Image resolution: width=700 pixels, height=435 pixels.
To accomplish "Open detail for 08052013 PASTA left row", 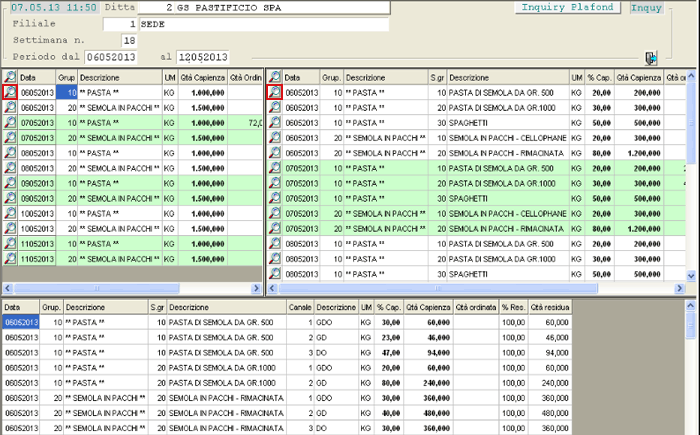I will (10, 153).
